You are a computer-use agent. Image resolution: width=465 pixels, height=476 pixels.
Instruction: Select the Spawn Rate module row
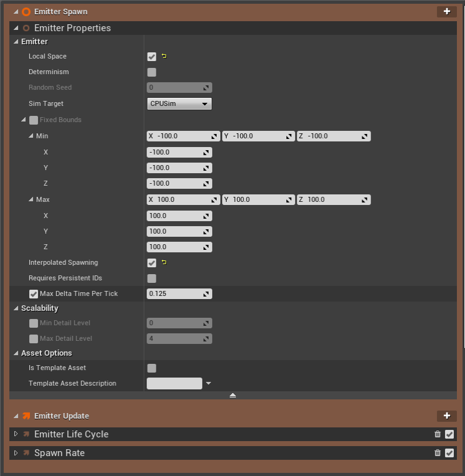click(233, 453)
